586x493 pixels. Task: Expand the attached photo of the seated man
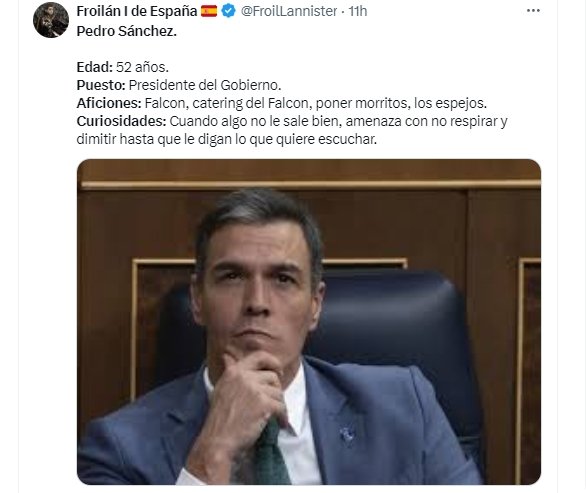[x=309, y=322]
